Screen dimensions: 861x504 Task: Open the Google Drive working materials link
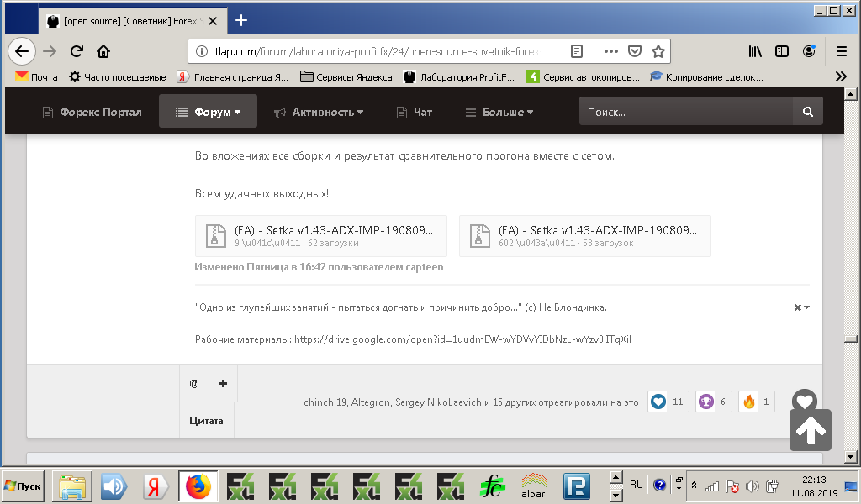(462, 339)
